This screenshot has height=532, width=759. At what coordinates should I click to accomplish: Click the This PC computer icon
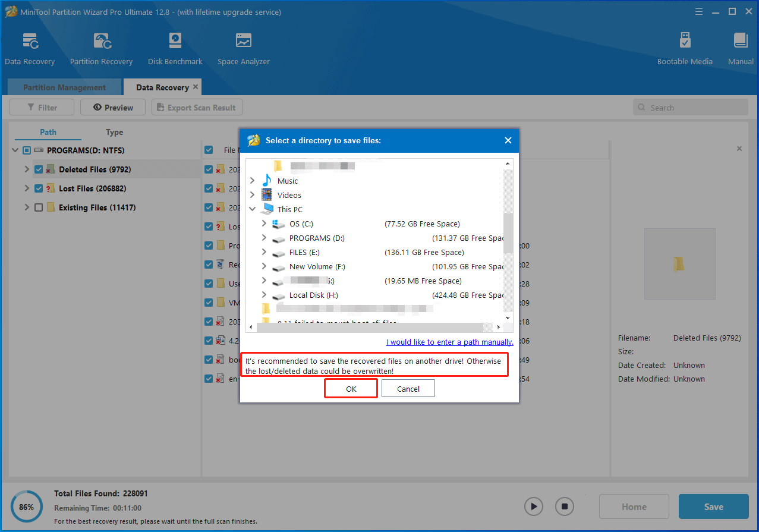(x=267, y=209)
